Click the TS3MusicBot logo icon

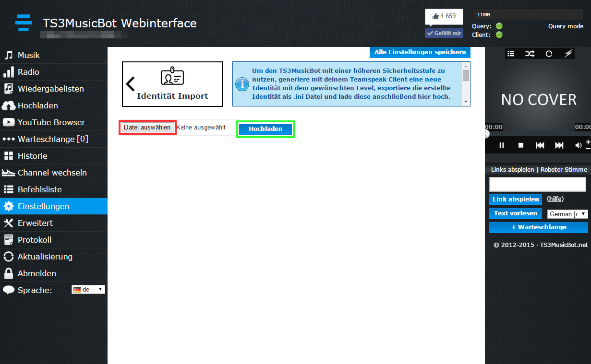[x=24, y=23]
